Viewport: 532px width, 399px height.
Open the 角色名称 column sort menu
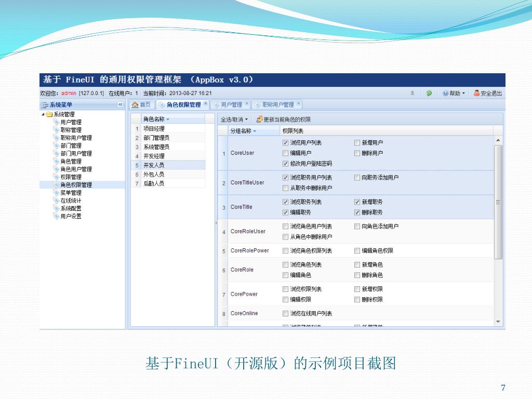(168, 119)
